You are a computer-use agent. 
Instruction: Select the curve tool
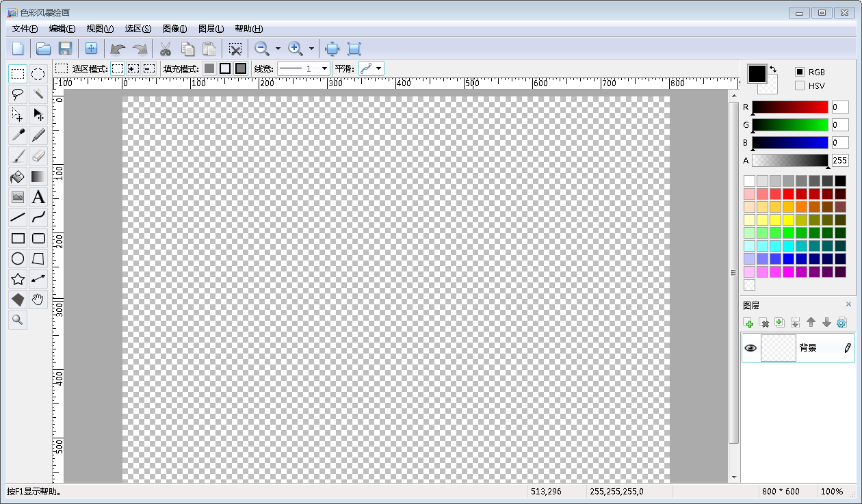tap(38, 217)
